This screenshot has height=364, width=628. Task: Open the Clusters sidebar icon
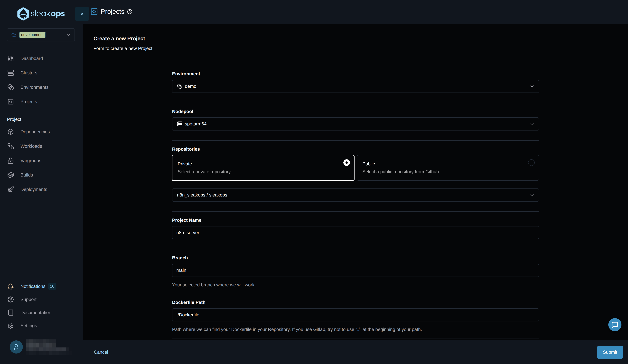click(x=10, y=73)
